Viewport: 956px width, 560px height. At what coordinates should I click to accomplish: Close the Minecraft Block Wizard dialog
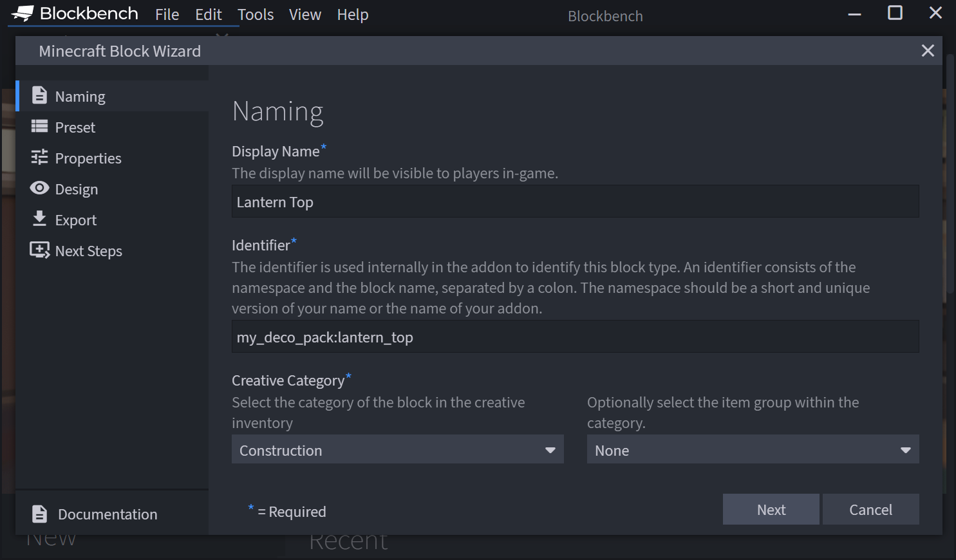click(928, 50)
